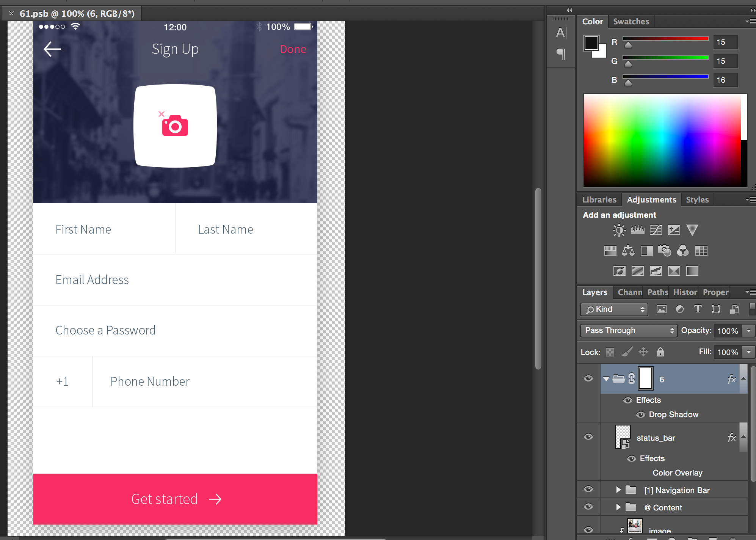Filter layers to show smart objects
This screenshot has height=540, width=756.
click(734, 309)
